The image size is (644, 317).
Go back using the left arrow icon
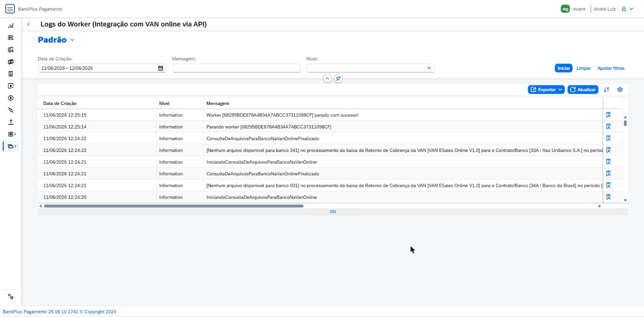pos(29,24)
